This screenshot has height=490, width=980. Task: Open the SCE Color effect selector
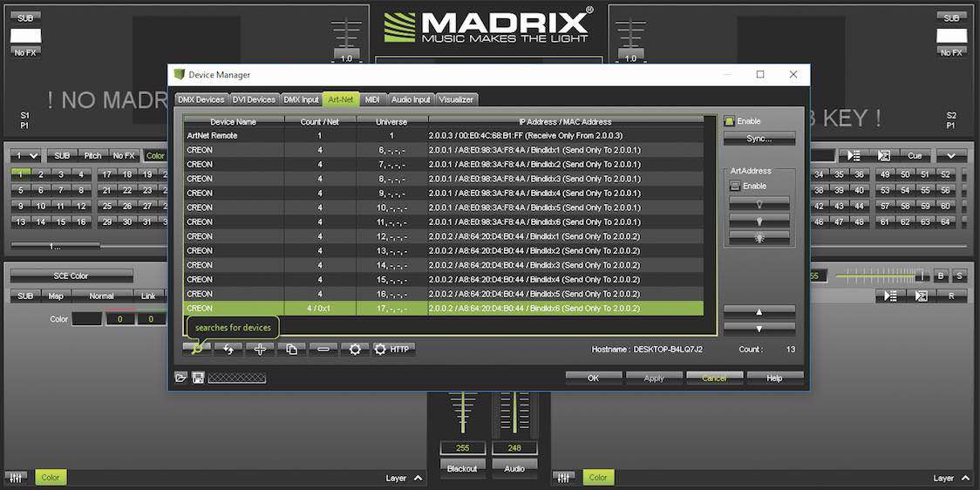click(71, 276)
